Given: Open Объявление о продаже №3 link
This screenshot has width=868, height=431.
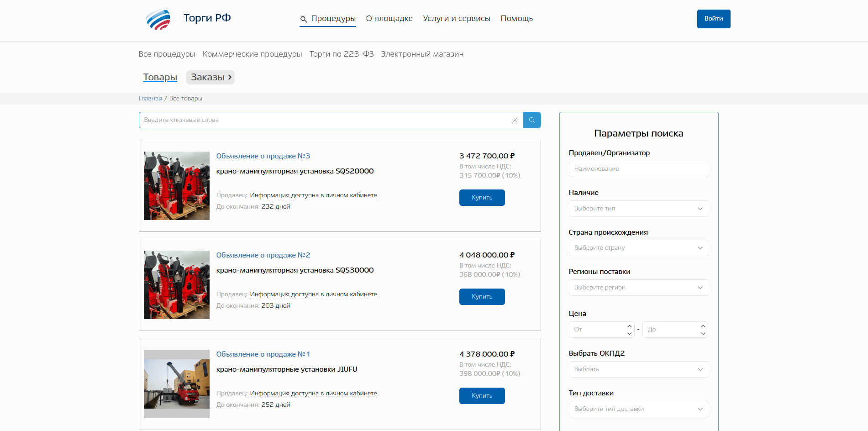Looking at the screenshot, I should pyautogui.click(x=263, y=156).
